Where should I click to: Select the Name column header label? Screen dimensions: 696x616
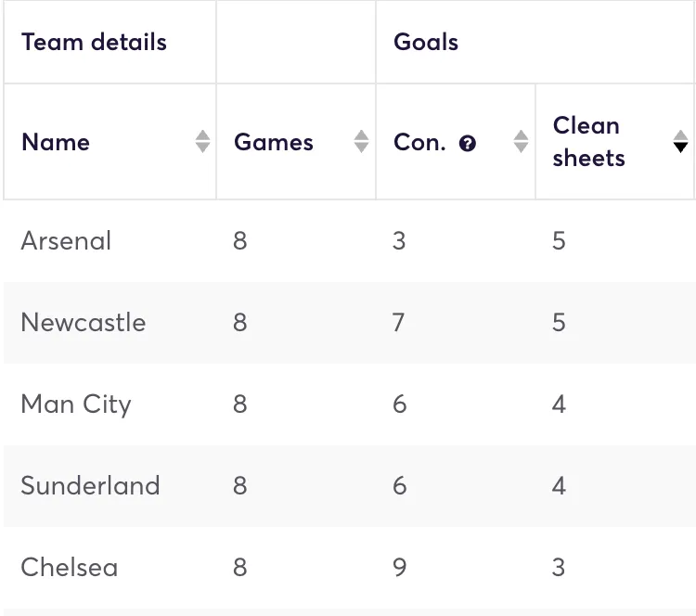coord(56,142)
